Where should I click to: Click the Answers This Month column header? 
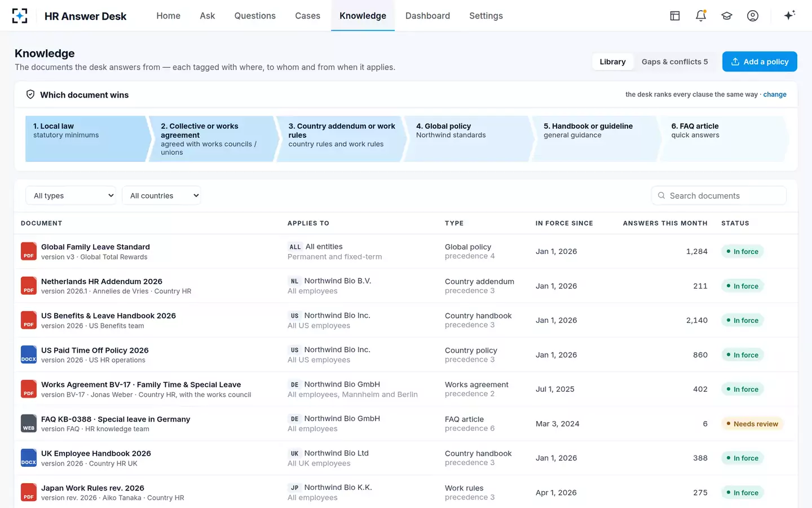pyautogui.click(x=665, y=223)
